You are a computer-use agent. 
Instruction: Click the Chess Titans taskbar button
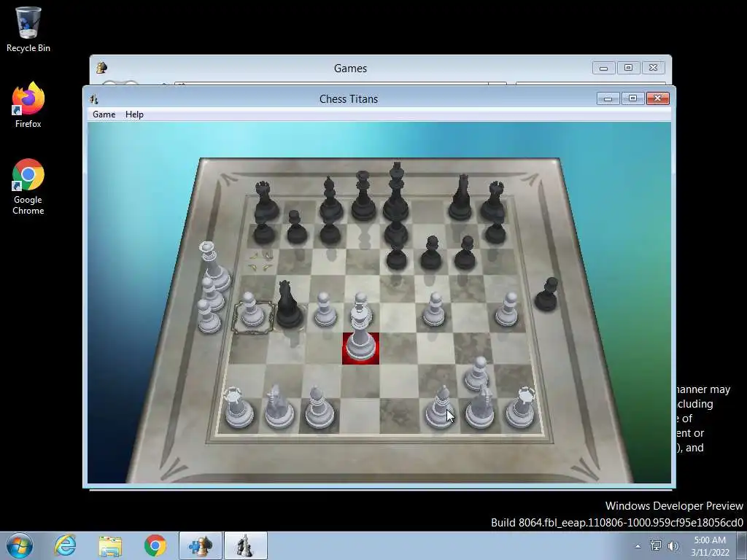245,545
